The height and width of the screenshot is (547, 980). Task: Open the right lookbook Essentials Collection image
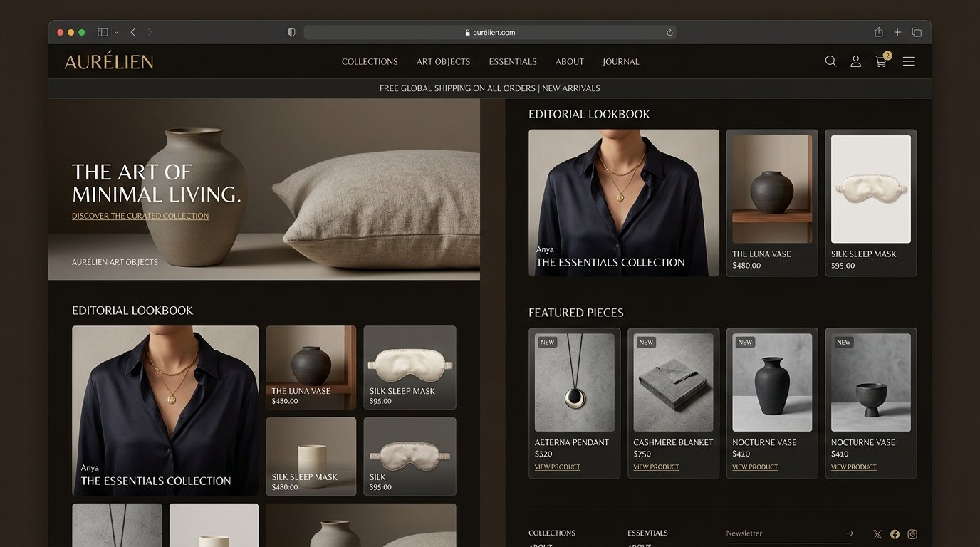pos(624,203)
